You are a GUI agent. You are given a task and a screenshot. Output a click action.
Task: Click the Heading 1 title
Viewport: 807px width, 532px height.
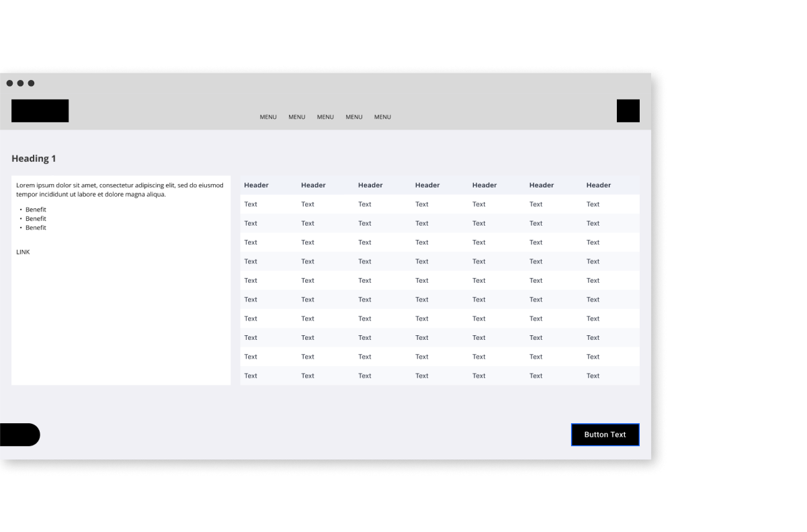point(34,159)
